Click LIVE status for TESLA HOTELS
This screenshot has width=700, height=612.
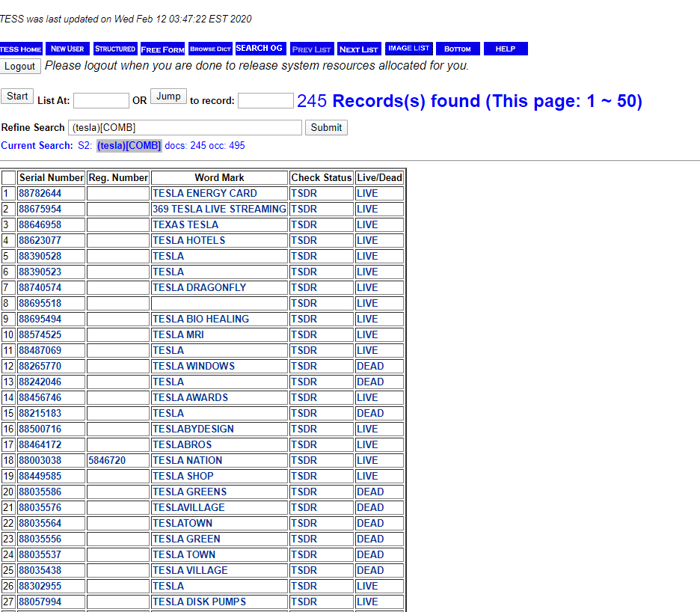click(x=367, y=240)
